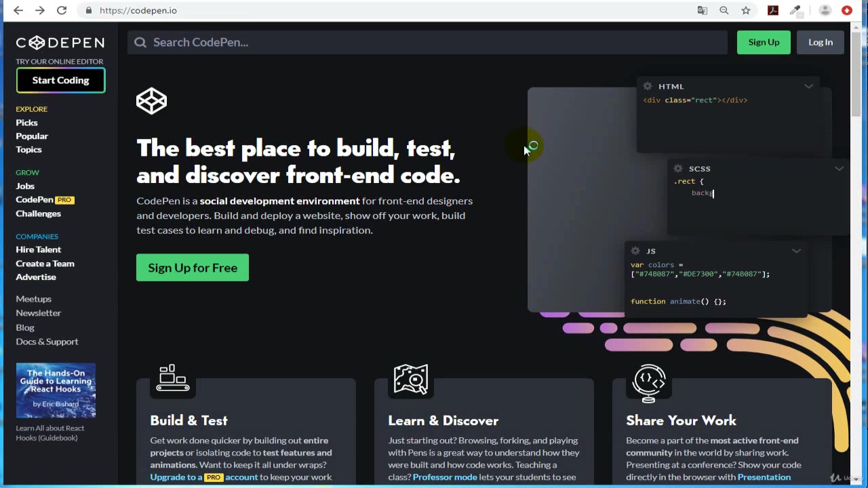The image size is (868, 488).
Task: Click Upgrade to a PRO account link
Action: [203, 476]
